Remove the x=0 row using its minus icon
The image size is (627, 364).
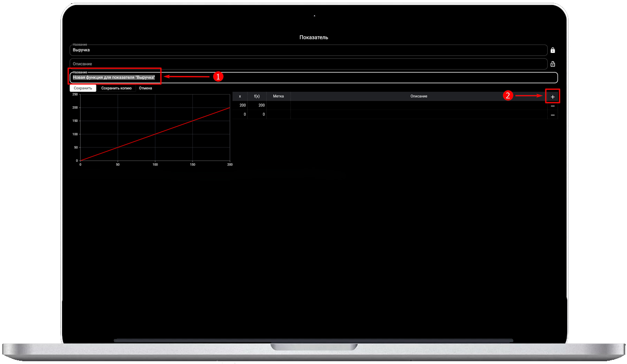coord(552,115)
